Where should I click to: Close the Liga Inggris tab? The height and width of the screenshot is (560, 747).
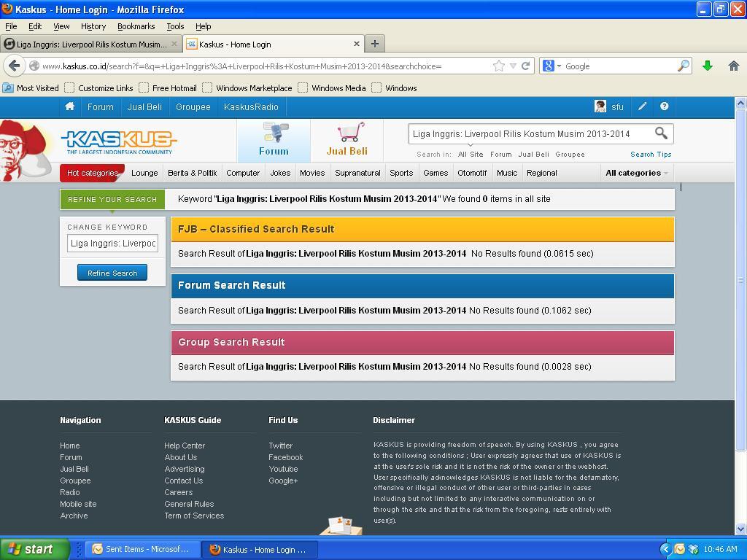pos(174,44)
